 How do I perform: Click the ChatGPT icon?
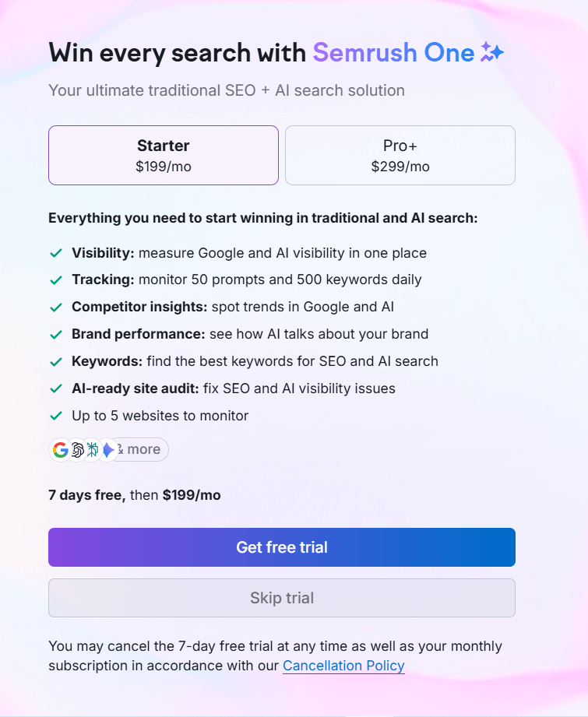76,449
